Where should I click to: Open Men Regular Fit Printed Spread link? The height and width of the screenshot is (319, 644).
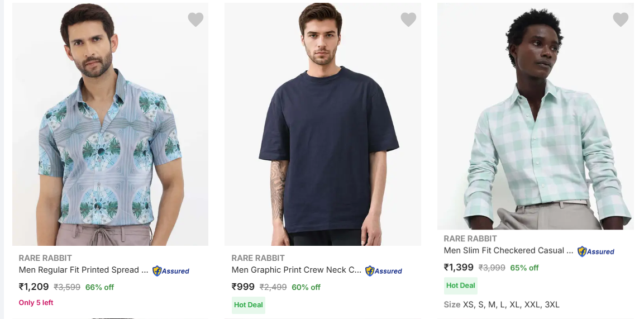[84, 270]
